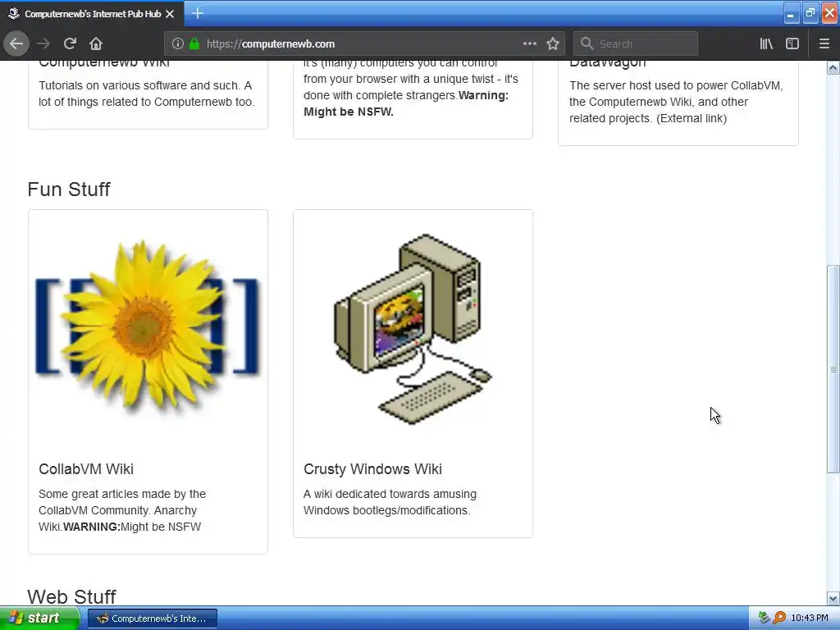
Task: Click the green secure padlock icon
Action: click(x=194, y=44)
